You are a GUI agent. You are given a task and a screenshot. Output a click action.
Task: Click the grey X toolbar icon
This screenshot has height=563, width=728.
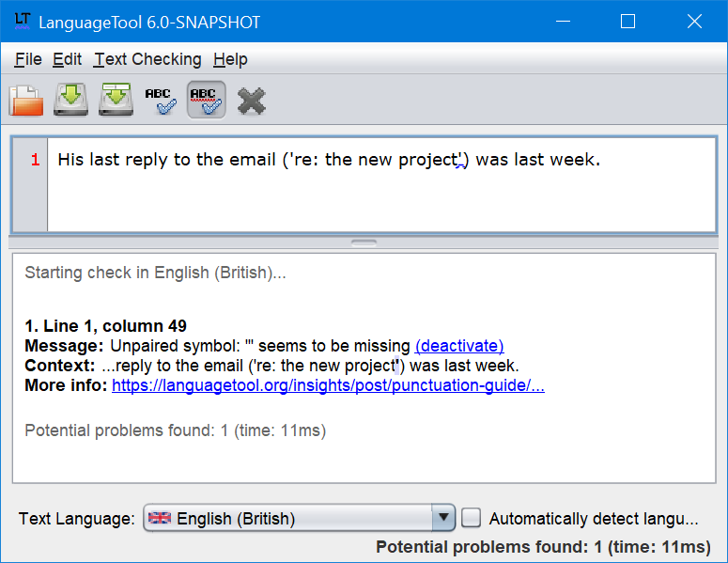251,101
